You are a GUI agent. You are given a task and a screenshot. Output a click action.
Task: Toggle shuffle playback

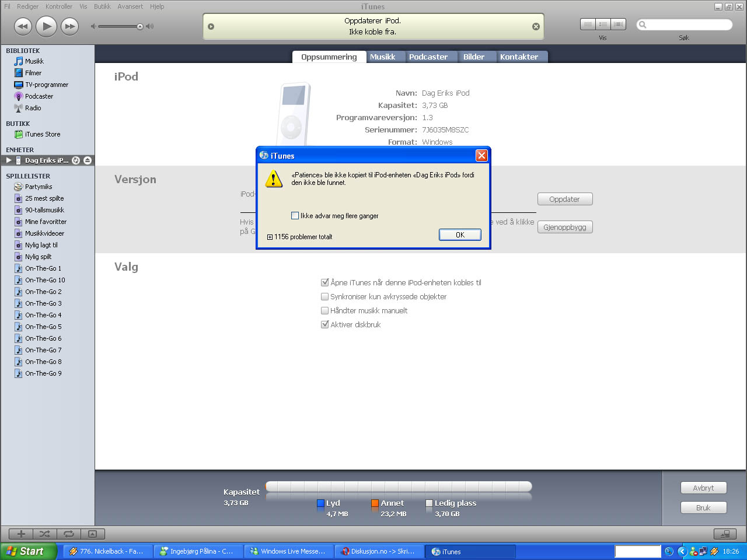coord(45,534)
